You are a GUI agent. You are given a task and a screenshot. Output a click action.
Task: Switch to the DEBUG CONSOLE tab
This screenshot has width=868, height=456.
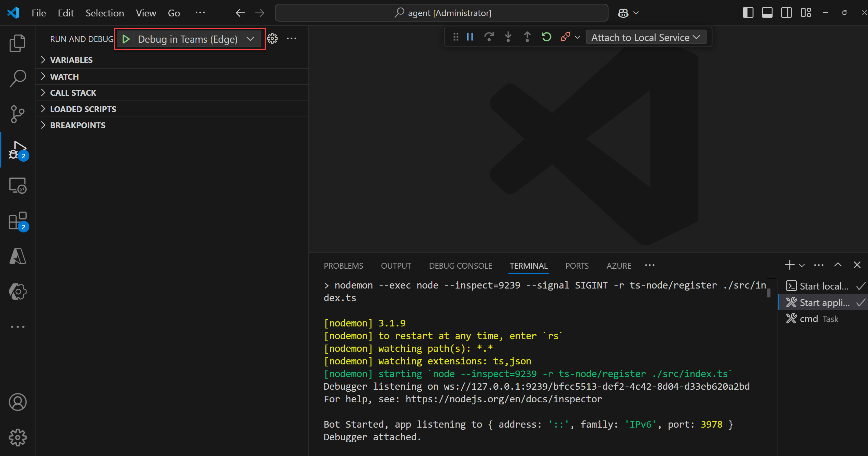click(x=460, y=266)
